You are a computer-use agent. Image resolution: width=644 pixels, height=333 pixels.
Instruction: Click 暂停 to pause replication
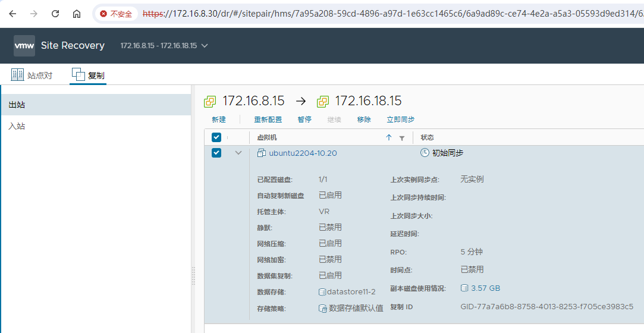point(304,120)
